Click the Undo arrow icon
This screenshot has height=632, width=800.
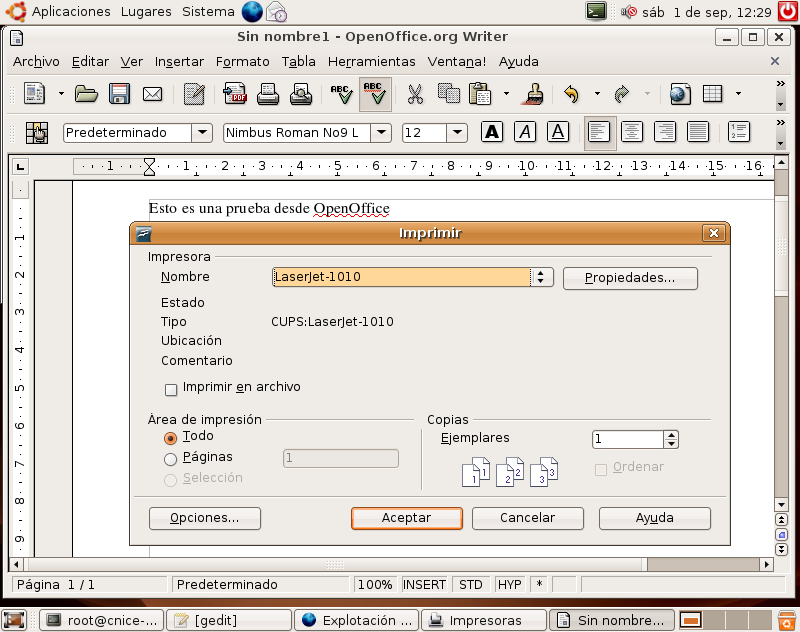point(572,95)
